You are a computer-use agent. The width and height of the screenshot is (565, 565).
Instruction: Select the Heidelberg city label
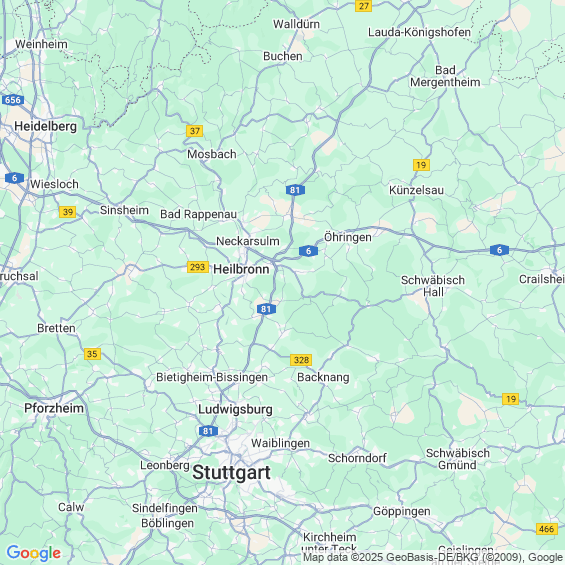[x=45, y=126]
